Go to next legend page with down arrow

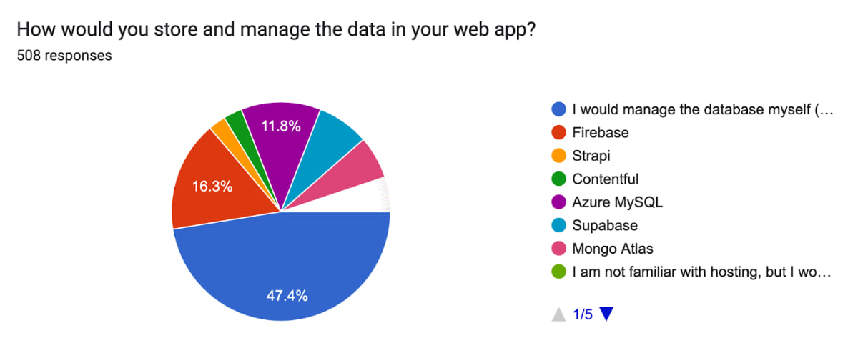pos(606,314)
